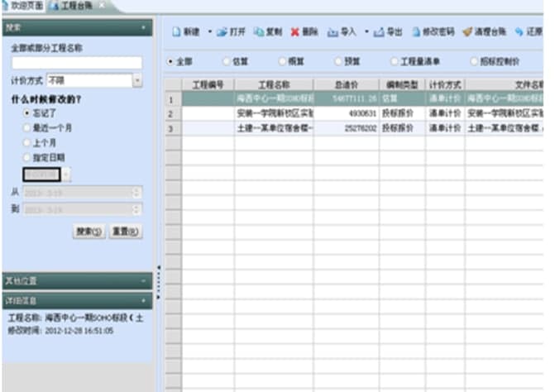This screenshot has width=555, height=392.
Task: Click the 文件名称 column header
Action: point(505,85)
